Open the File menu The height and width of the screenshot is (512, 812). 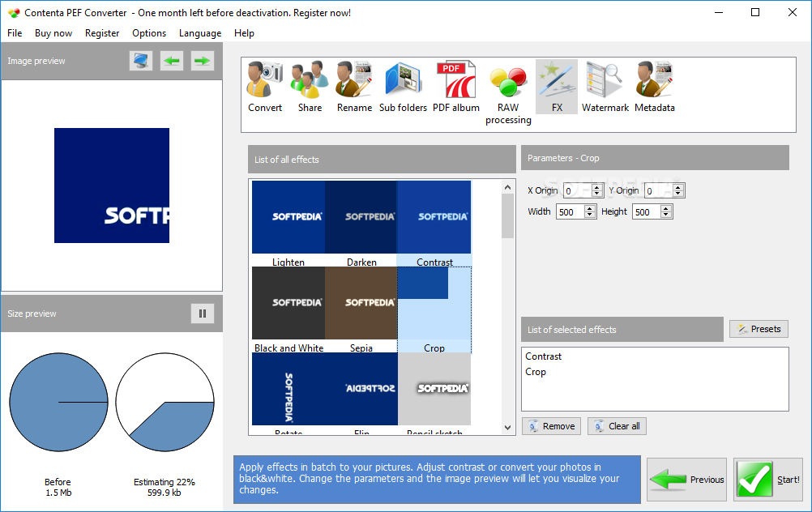point(15,33)
